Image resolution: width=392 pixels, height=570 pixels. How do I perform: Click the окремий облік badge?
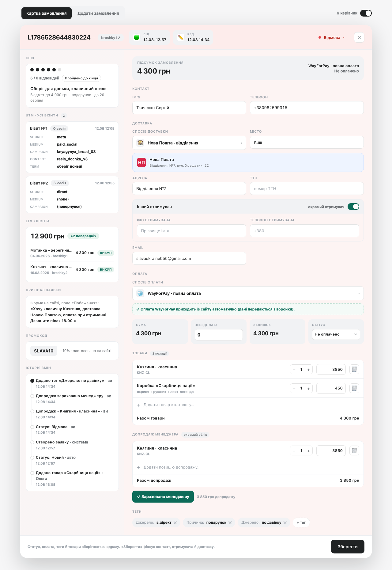[195, 435]
